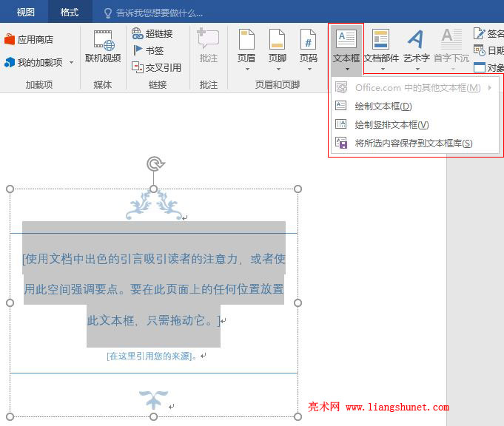Click the greyed 批注 comment icon
This screenshot has width=504, height=426.
pyautogui.click(x=208, y=39)
